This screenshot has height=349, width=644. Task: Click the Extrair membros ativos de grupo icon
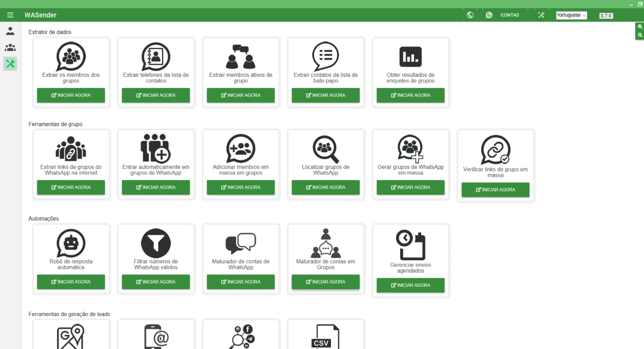[241, 56]
